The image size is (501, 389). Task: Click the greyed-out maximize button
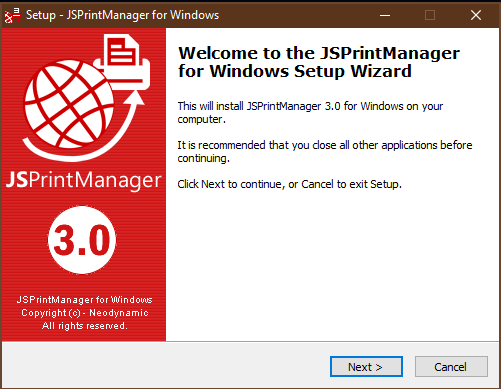(x=430, y=15)
